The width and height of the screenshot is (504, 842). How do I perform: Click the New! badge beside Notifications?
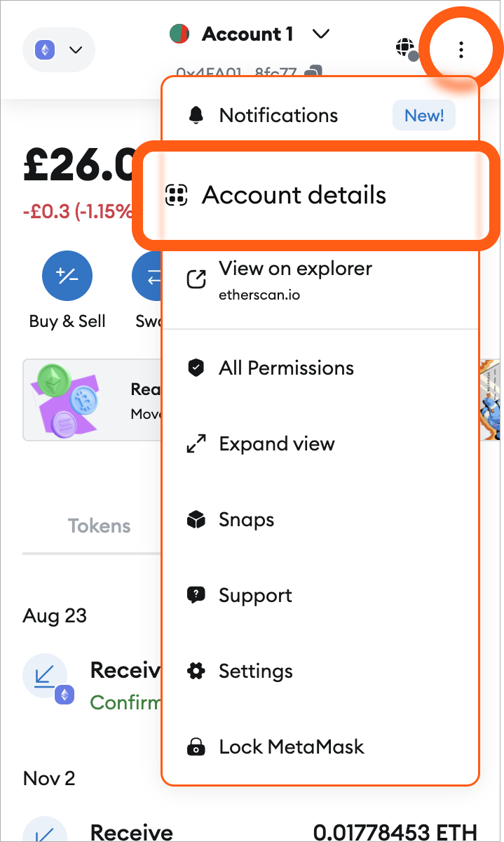(423, 116)
